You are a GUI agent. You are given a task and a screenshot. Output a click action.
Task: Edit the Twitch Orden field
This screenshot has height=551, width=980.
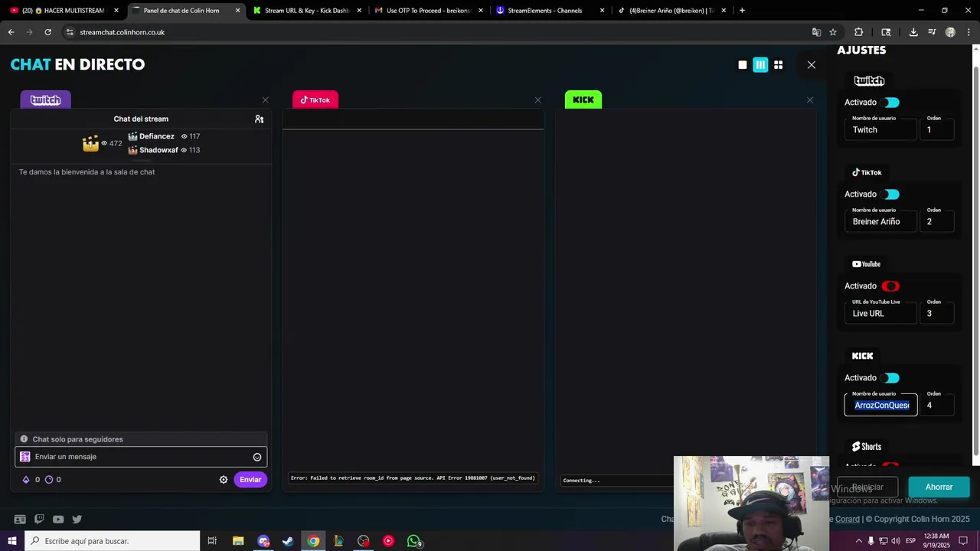click(937, 129)
